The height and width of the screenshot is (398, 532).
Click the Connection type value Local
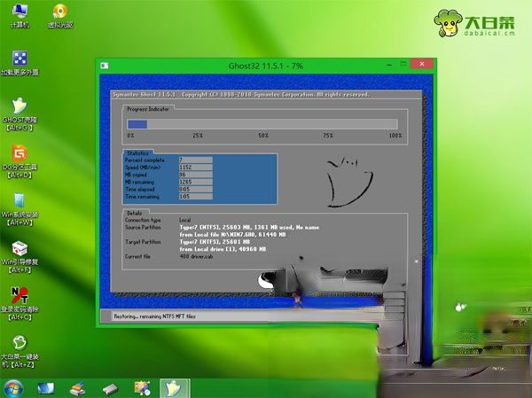(x=185, y=220)
